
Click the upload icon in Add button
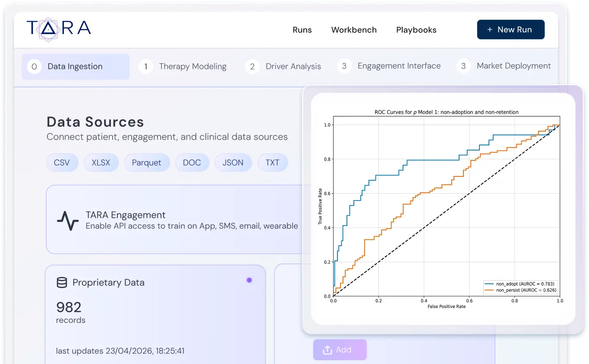pyautogui.click(x=328, y=350)
